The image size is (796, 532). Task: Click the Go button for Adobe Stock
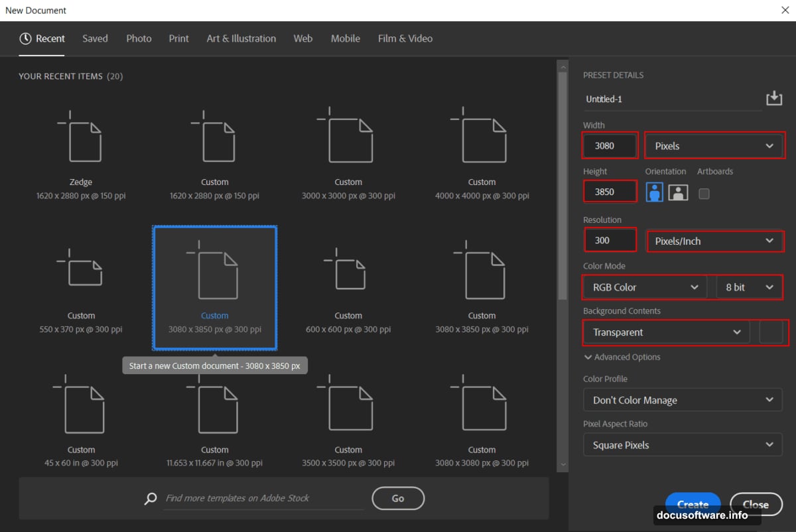tap(397, 498)
